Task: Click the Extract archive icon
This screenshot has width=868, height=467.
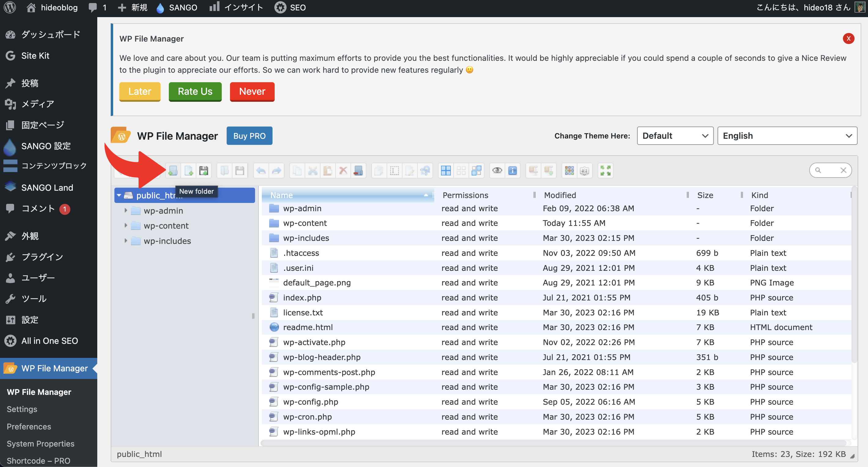Action: coord(533,171)
